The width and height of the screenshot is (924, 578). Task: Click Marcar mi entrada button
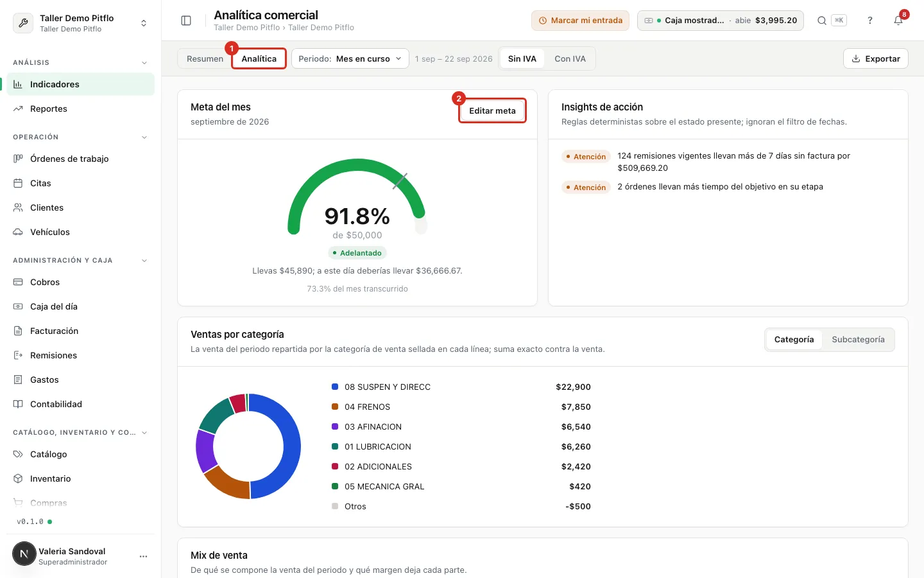pos(580,21)
